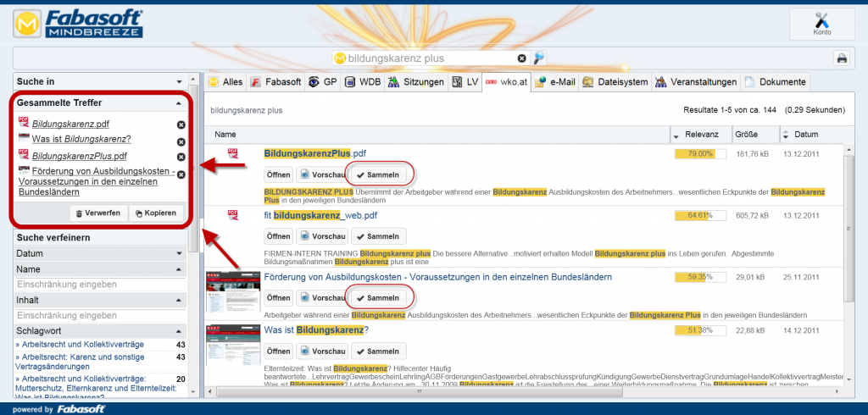Screen dimensions: 868x415
Task: Filter by 'Arbeitsrecht: Karenz und sonstige Vertragsänderungen'
Action: 81,362
